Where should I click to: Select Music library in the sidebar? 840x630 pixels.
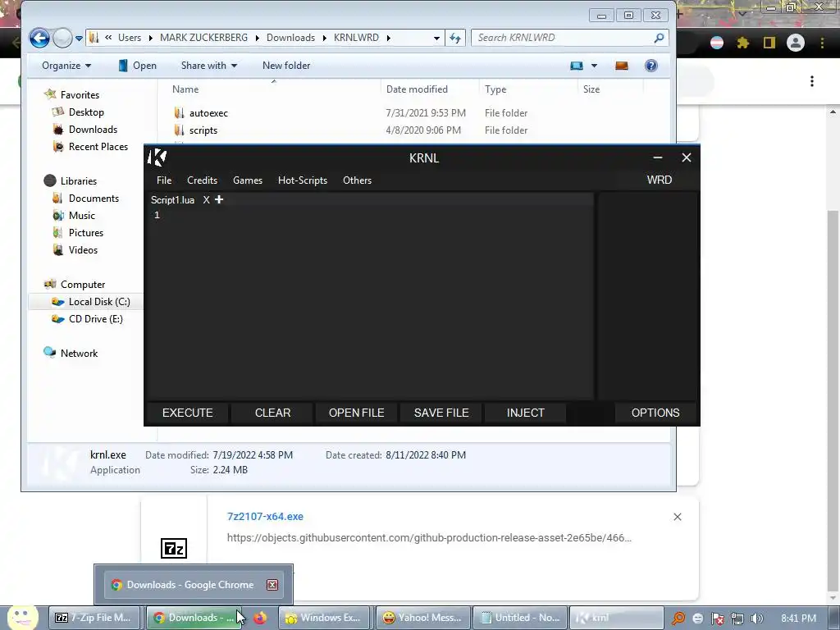tap(81, 216)
